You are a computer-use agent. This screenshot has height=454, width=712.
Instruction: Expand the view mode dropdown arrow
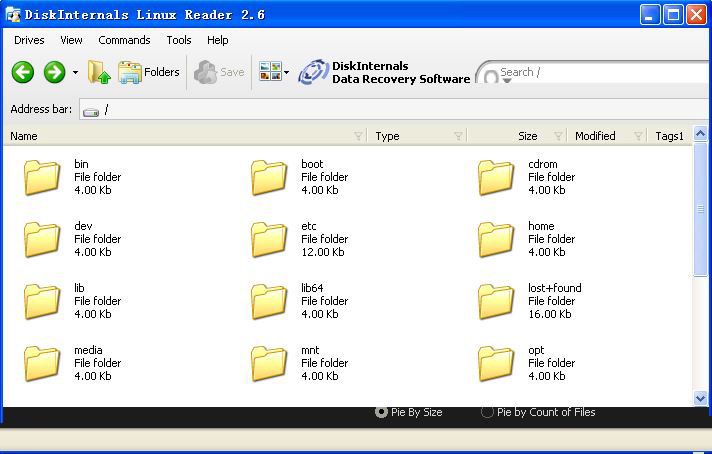click(287, 73)
